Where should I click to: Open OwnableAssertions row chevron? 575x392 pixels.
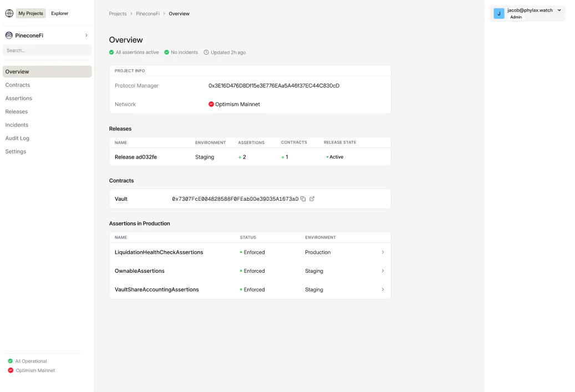[x=383, y=271]
